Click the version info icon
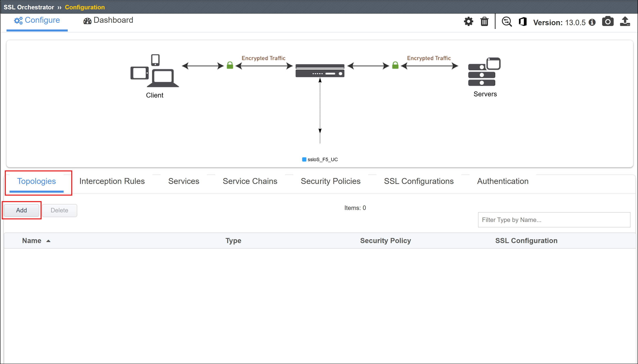Viewport: 638px width, 364px height. click(x=592, y=23)
